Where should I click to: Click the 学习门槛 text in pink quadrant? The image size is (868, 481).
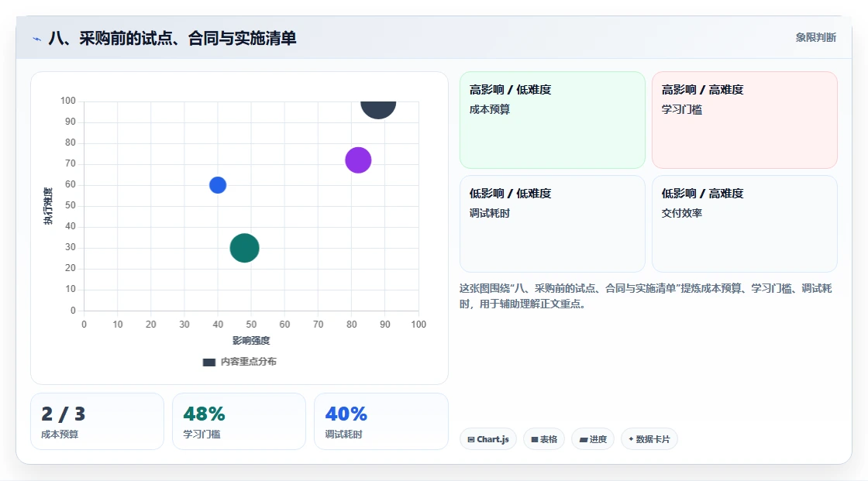[x=682, y=109]
